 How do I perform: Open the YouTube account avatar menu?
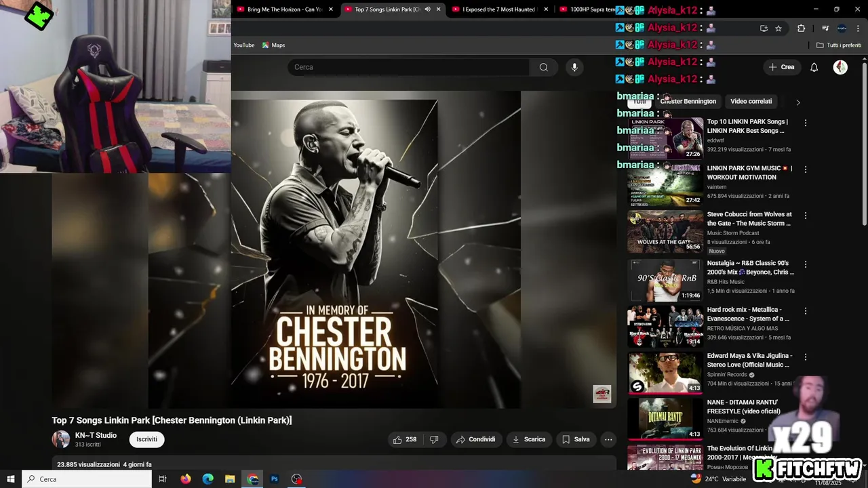(x=840, y=67)
